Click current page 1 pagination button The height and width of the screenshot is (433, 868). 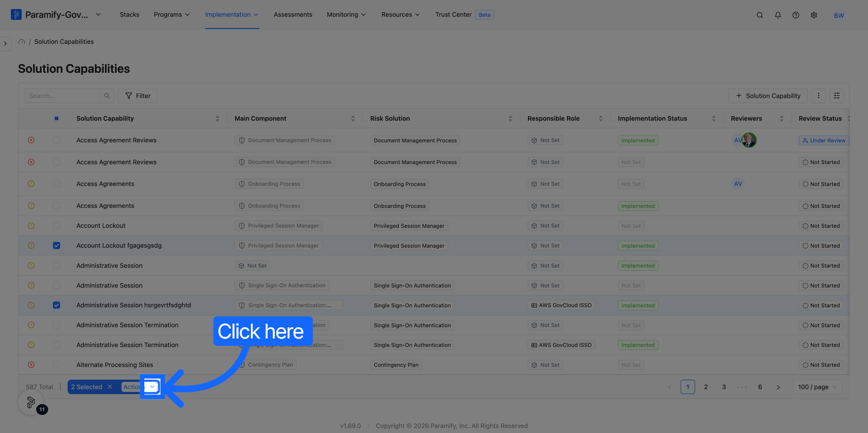coord(688,387)
